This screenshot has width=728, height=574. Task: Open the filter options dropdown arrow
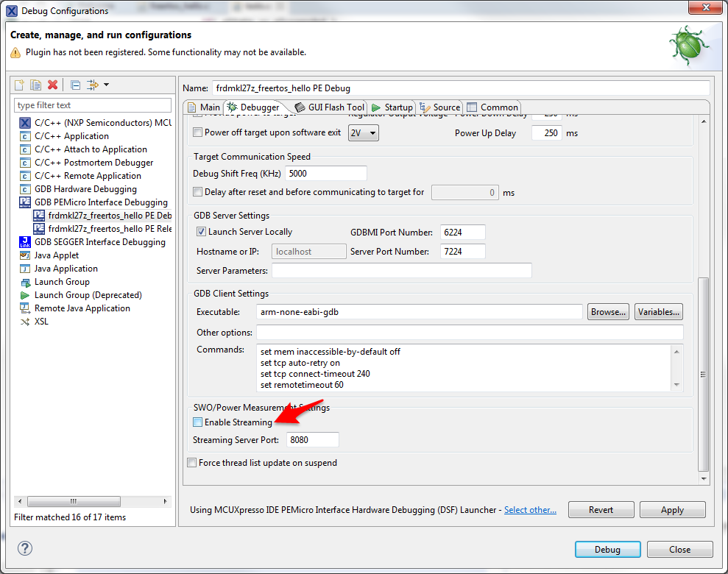(x=106, y=85)
